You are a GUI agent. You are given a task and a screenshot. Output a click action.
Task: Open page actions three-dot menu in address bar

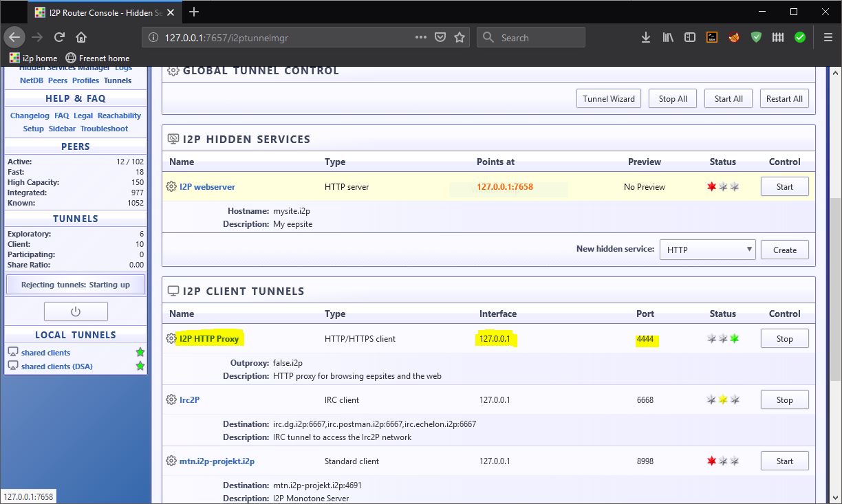(x=421, y=37)
